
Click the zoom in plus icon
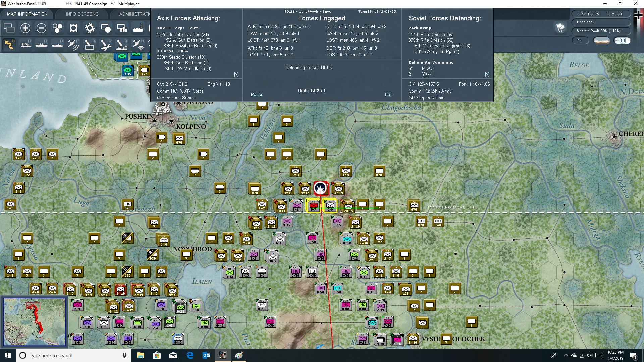pyautogui.click(x=25, y=28)
